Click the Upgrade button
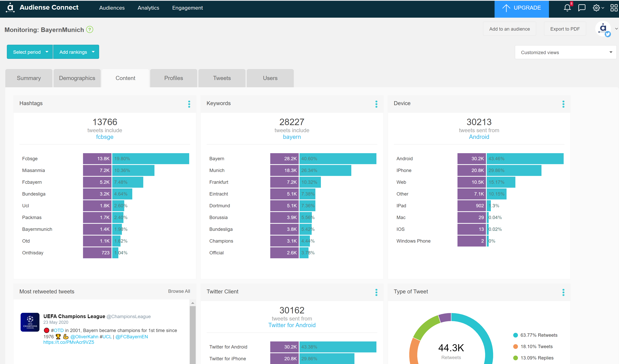619x364 pixels. point(521,9)
